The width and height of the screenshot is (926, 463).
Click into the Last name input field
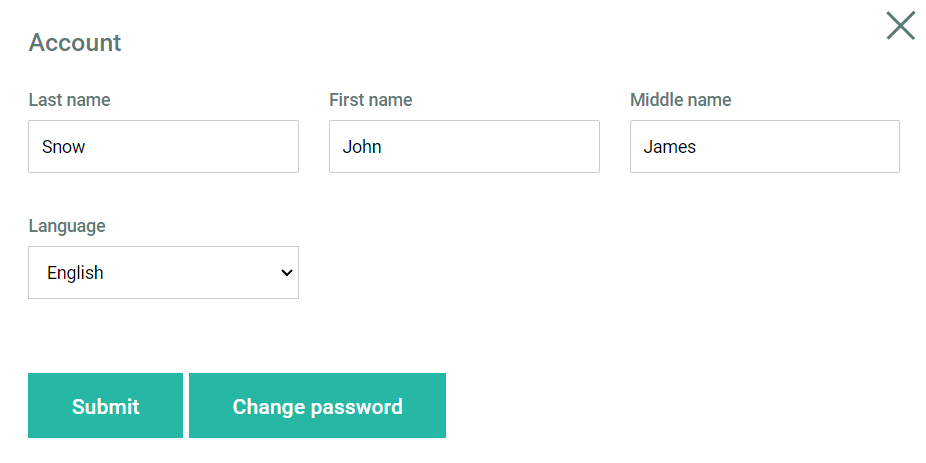[x=163, y=147]
